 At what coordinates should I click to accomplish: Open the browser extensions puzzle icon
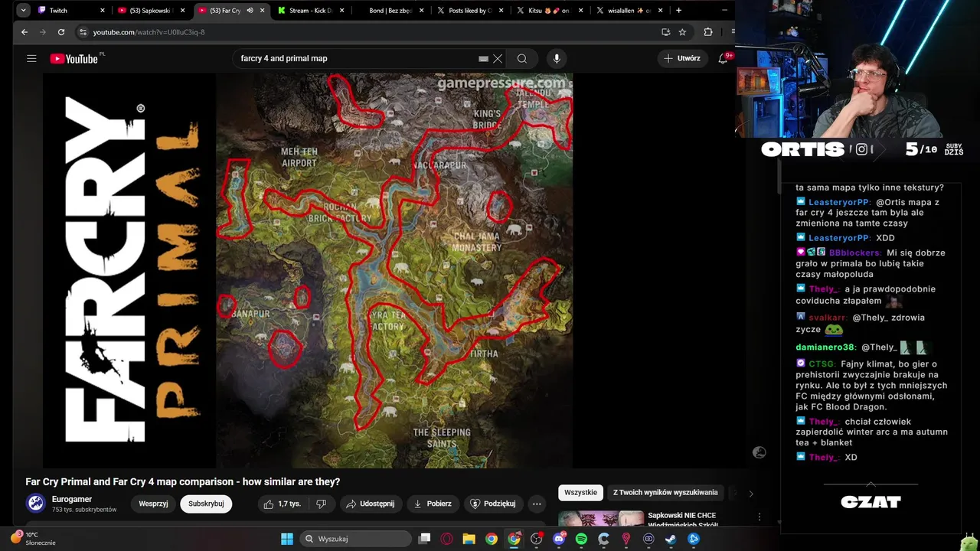click(707, 32)
